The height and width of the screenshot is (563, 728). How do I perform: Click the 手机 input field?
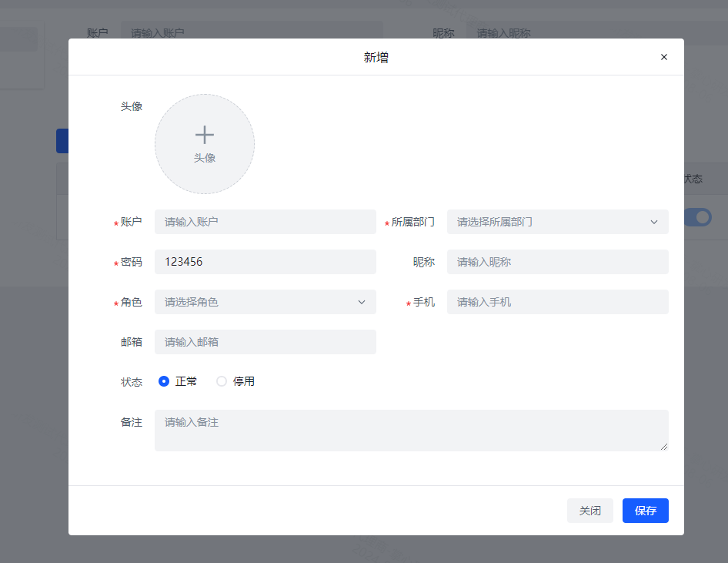557,302
